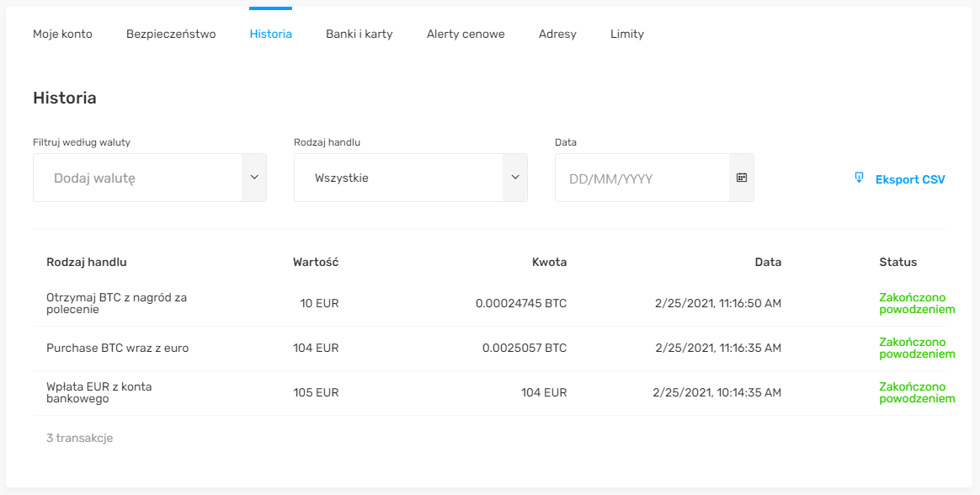Open the calendar date picker icon
The height and width of the screenshot is (495, 980).
pyautogui.click(x=741, y=178)
